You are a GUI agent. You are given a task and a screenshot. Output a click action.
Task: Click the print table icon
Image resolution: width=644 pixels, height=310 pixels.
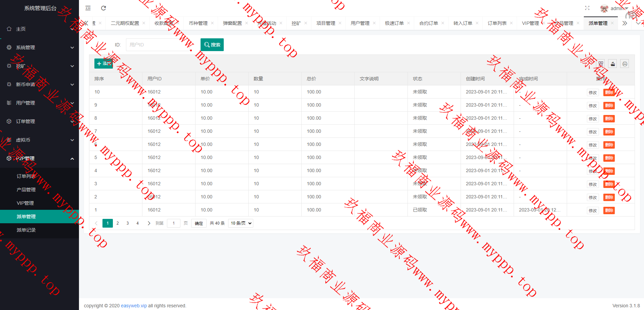coord(625,64)
